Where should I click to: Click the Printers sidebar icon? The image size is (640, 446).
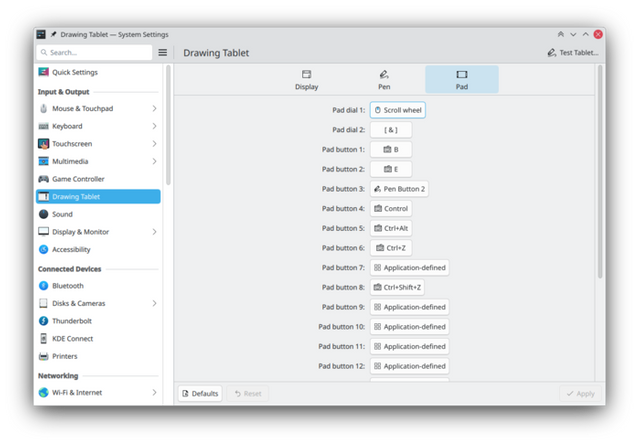pos(43,356)
